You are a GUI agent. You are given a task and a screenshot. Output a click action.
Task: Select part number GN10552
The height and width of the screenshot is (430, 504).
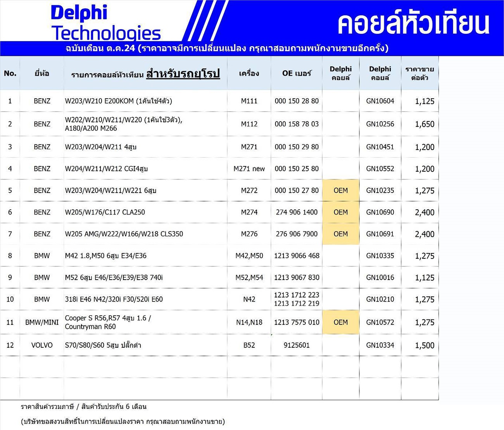(380, 169)
